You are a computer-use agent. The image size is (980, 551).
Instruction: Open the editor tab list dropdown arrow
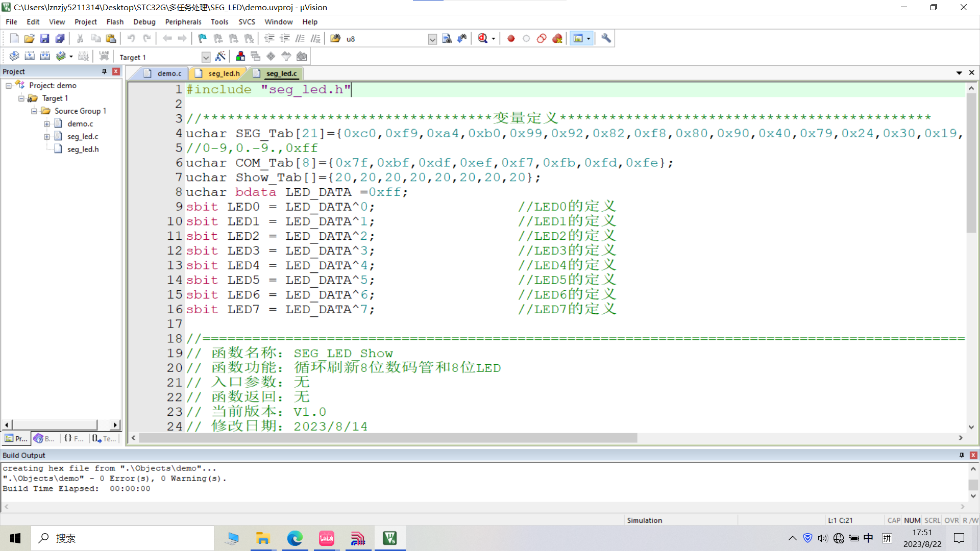pos(959,73)
